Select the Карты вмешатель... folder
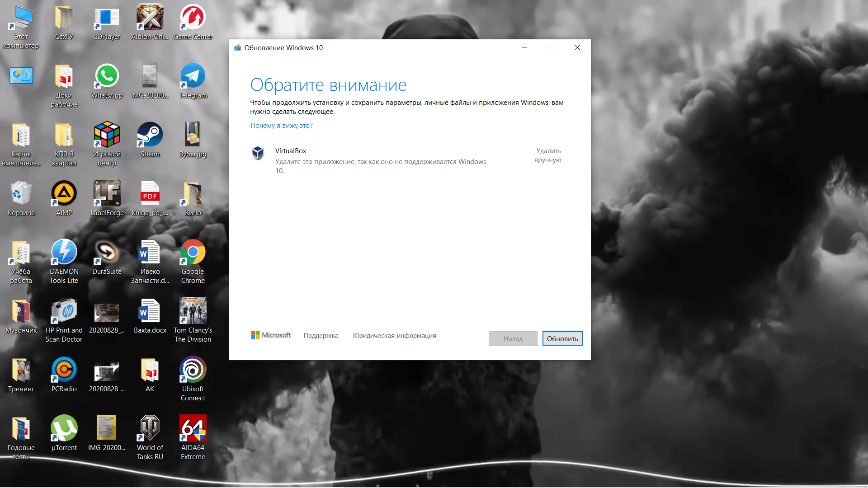868x488 pixels. (21, 145)
